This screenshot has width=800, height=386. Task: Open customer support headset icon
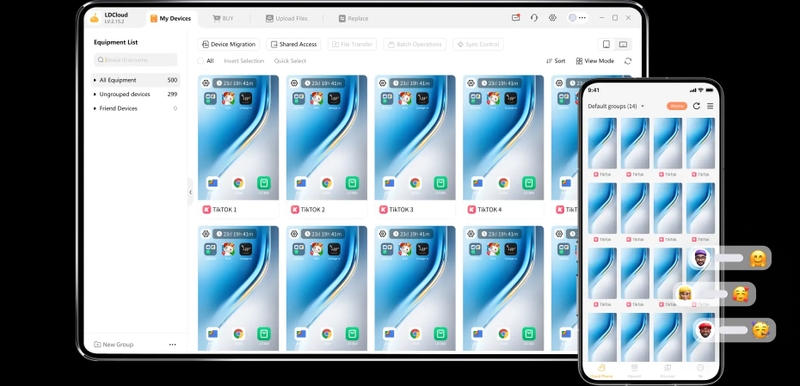534,18
